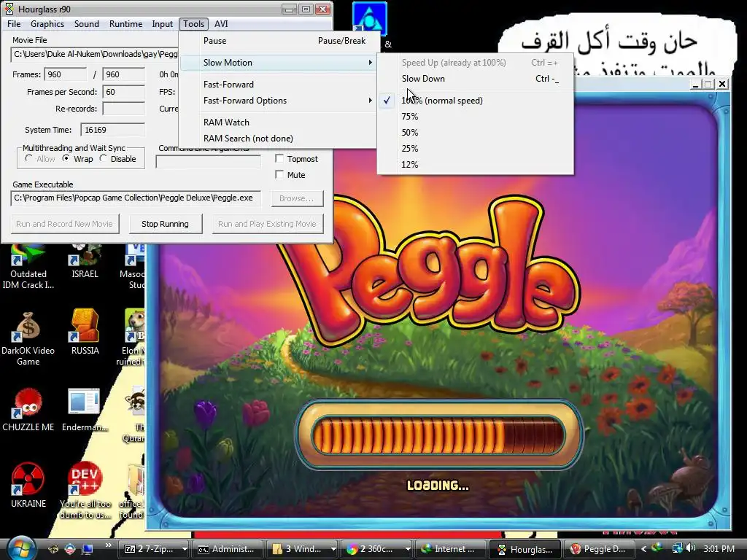
Task: Show more quick launch items via chevron
Action: tap(109, 545)
